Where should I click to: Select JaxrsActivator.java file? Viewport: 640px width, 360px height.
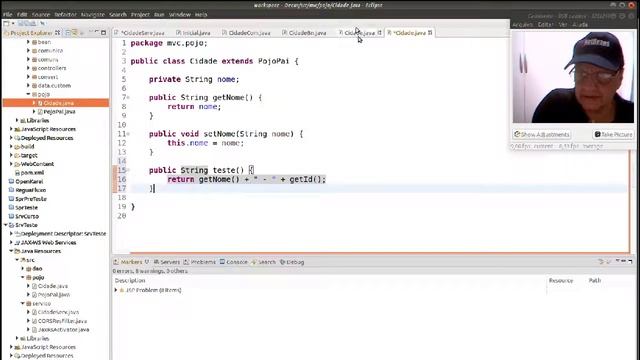pyautogui.click(x=60, y=329)
